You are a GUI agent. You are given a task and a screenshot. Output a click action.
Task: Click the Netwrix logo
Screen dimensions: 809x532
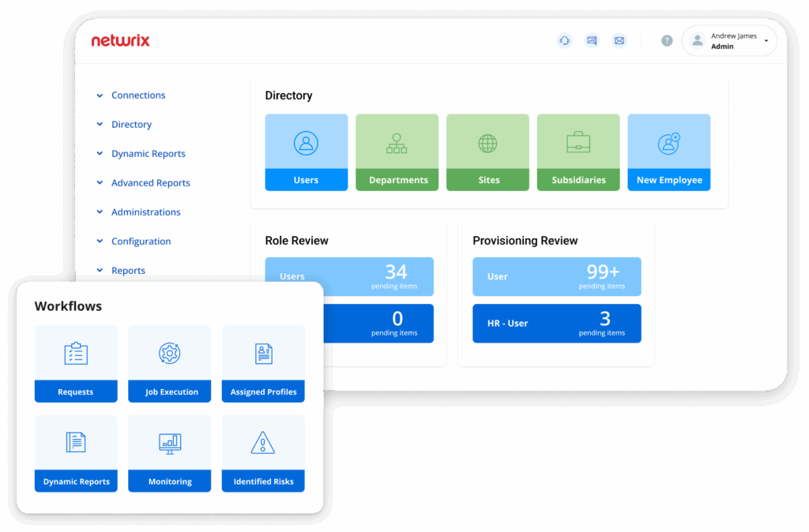120,40
